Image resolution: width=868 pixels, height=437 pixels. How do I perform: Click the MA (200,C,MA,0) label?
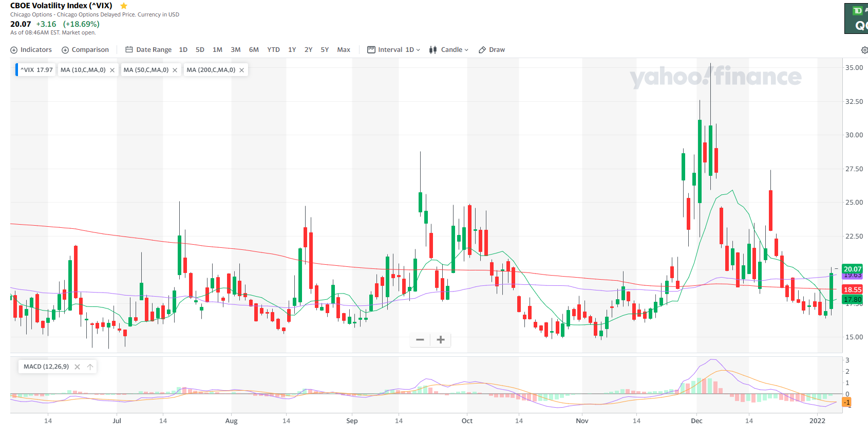(211, 70)
